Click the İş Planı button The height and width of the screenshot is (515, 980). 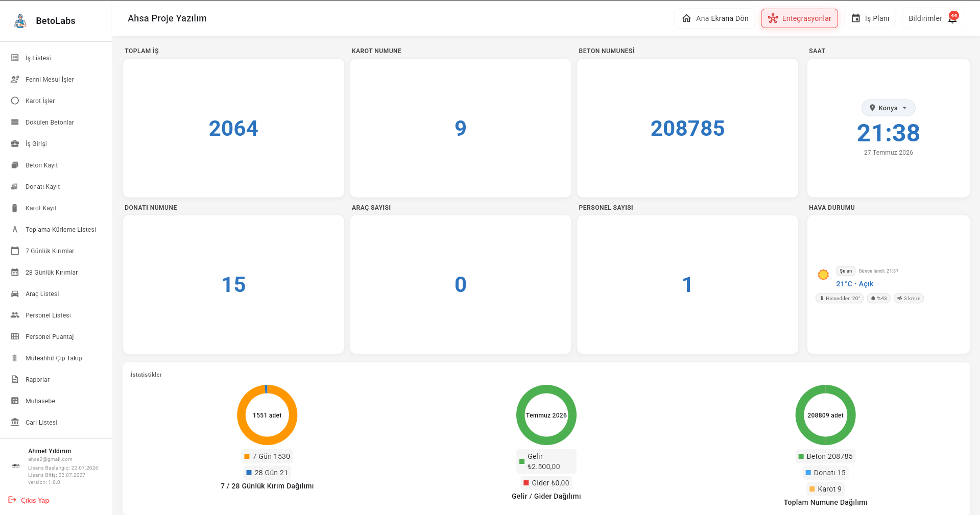(870, 18)
